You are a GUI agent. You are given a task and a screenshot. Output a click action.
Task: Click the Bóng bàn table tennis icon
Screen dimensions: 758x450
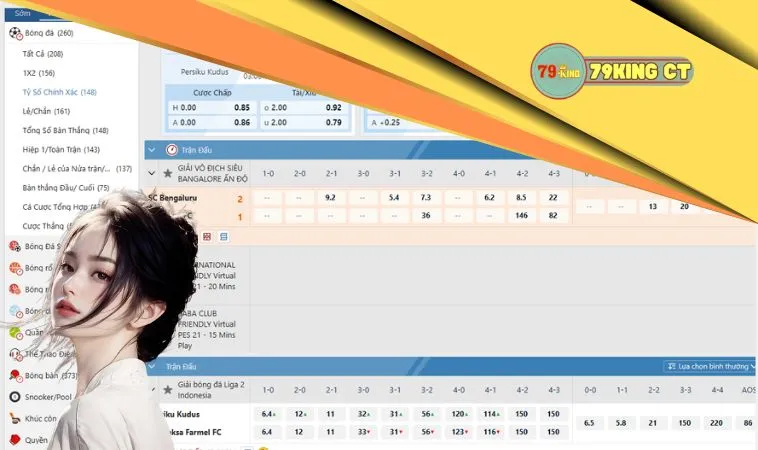(x=15, y=375)
